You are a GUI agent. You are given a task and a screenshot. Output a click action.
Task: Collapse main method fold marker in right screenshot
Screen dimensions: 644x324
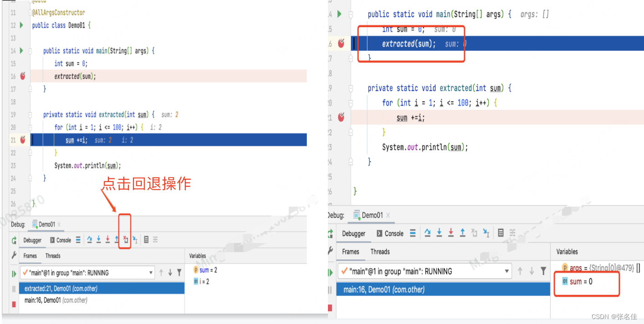351,14
